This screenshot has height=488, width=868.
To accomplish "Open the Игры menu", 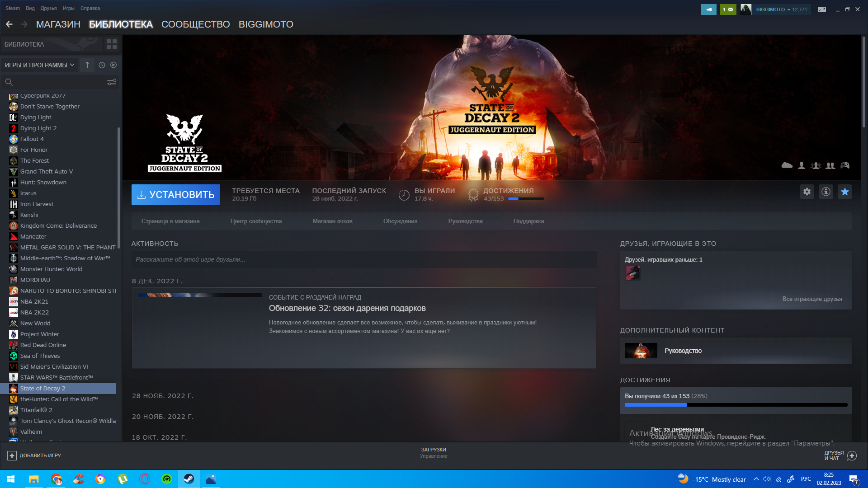I will [x=69, y=8].
